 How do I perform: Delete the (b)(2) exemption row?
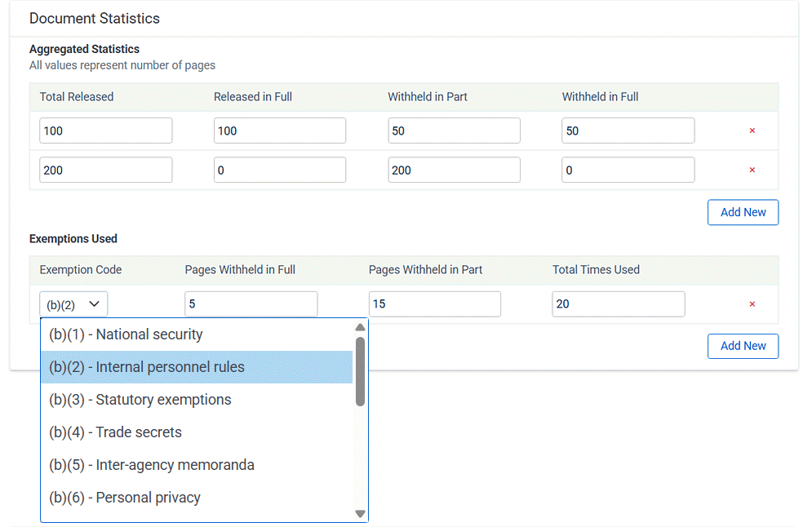point(752,304)
